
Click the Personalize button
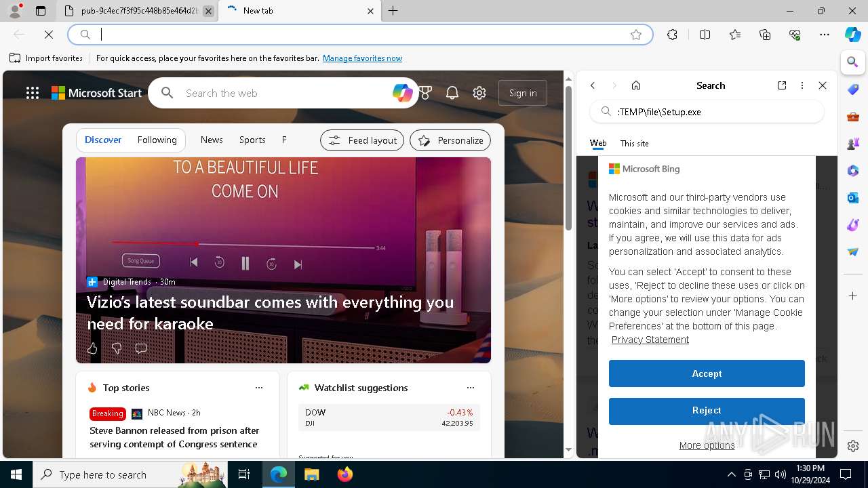coord(450,140)
